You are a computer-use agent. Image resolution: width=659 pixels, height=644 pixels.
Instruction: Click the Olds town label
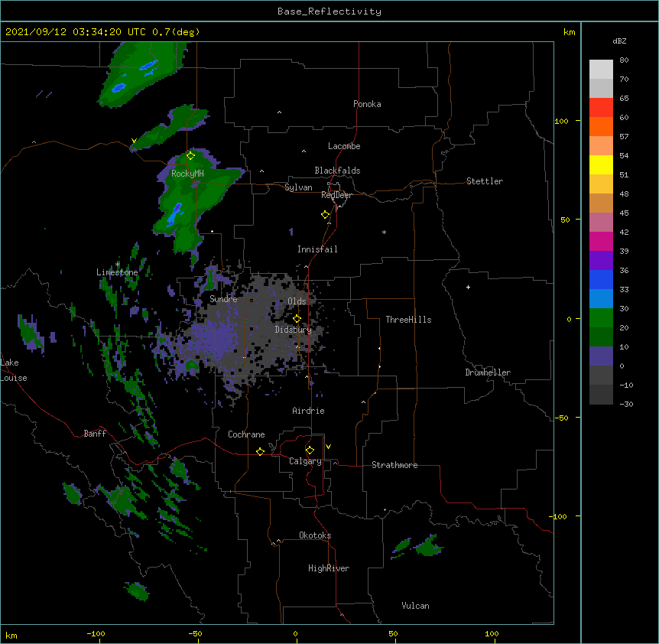pyautogui.click(x=297, y=301)
